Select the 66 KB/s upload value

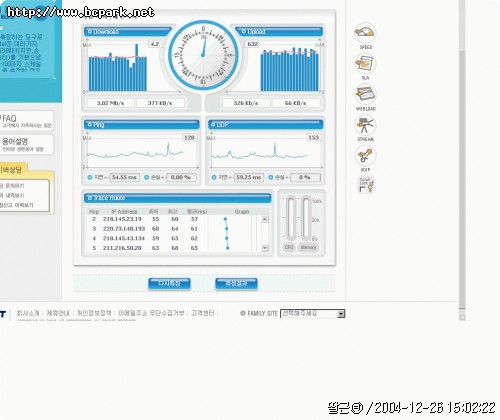(295, 103)
